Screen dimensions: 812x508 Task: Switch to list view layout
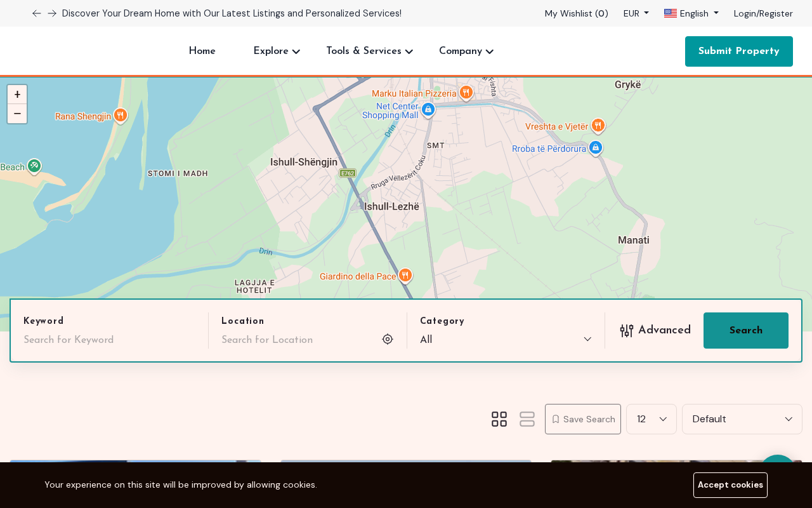527,419
